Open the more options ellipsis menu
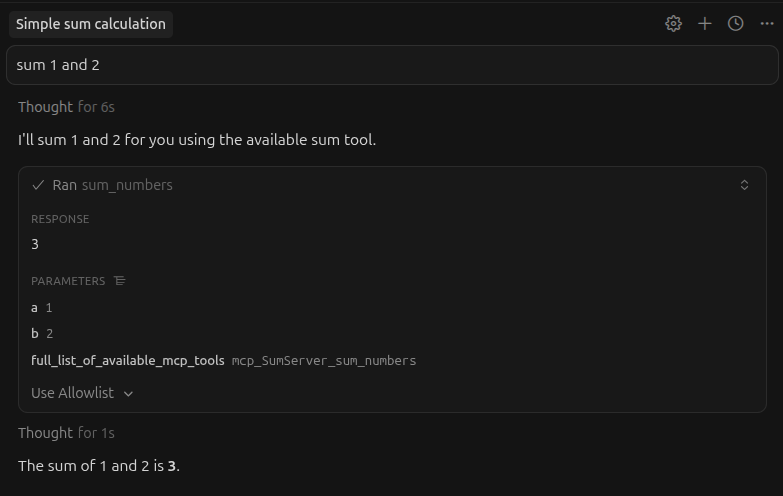Image resolution: width=783 pixels, height=496 pixels. point(767,23)
